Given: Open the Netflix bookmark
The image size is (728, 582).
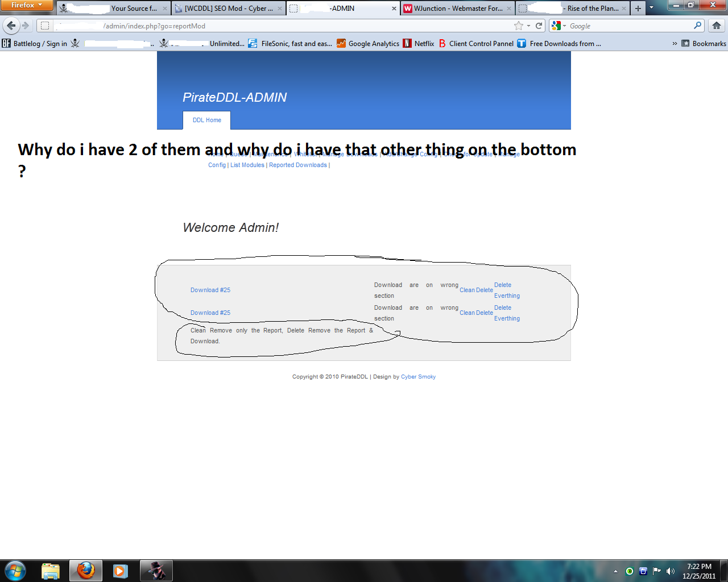Looking at the screenshot, I should pyautogui.click(x=419, y=44).
